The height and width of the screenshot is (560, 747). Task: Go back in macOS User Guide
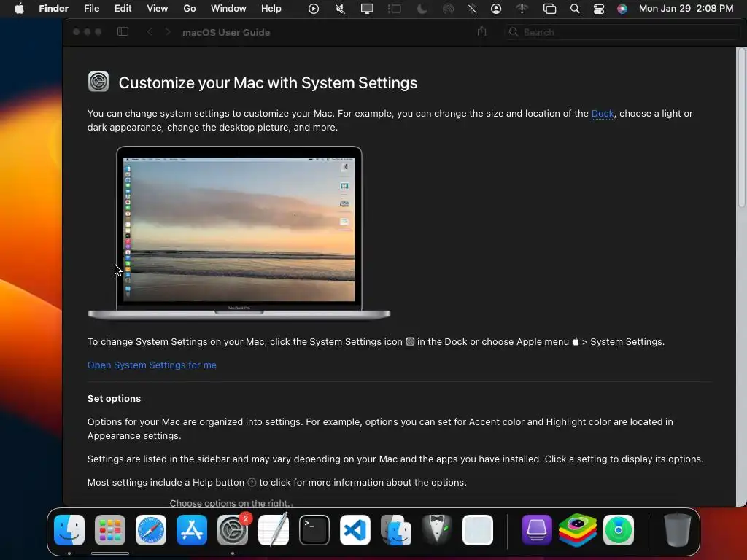coord(150,32)
